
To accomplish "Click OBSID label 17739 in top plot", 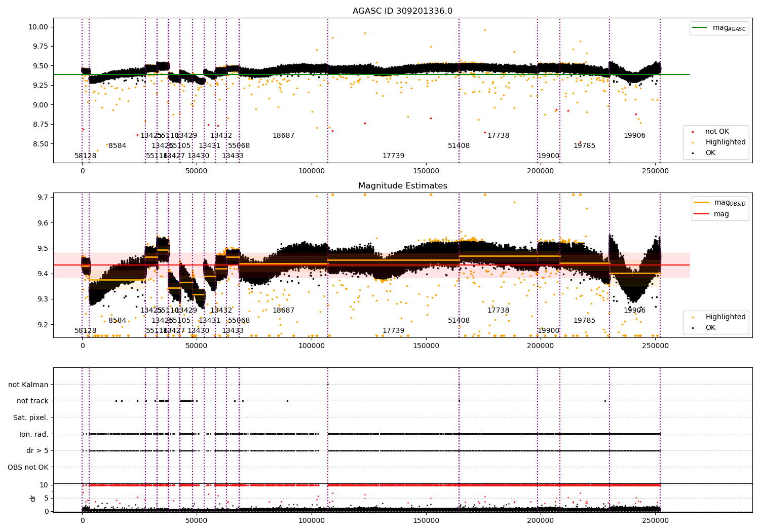I will coord(394,156).
